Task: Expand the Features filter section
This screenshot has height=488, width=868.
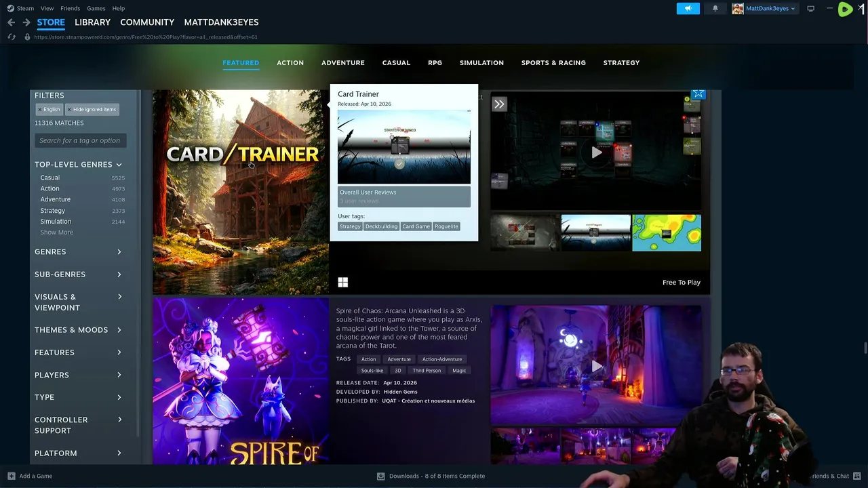Action: point(79,352)
